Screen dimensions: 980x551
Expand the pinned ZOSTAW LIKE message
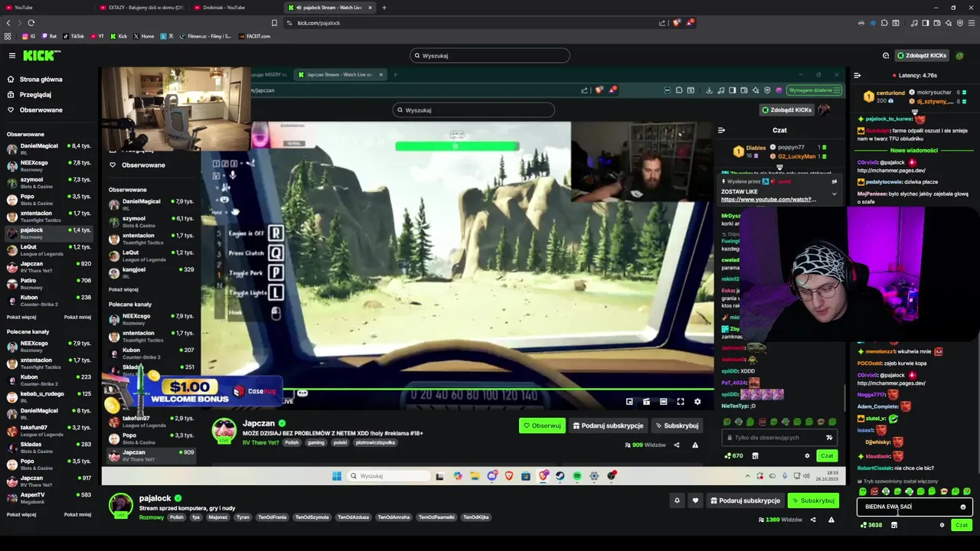click(835, 194)
